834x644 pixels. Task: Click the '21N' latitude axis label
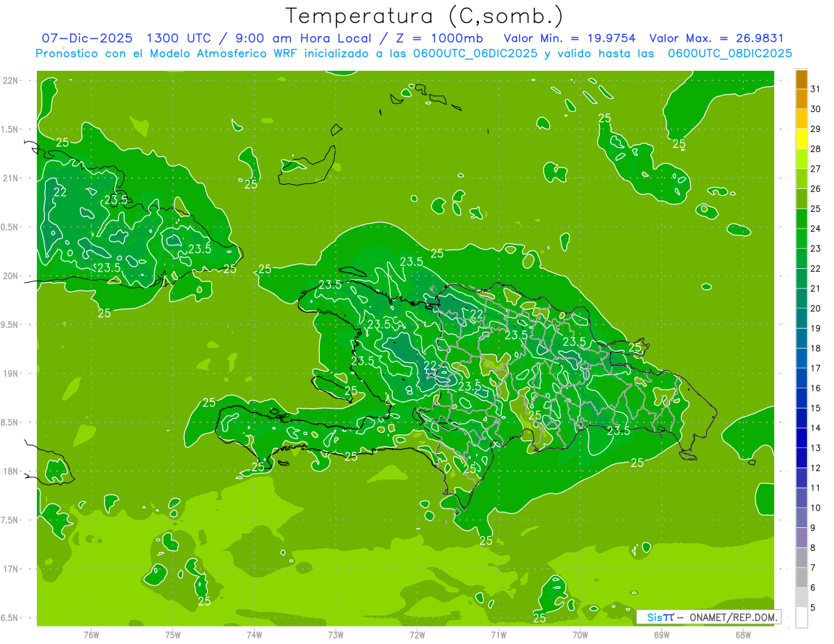[x=10, y=179]
